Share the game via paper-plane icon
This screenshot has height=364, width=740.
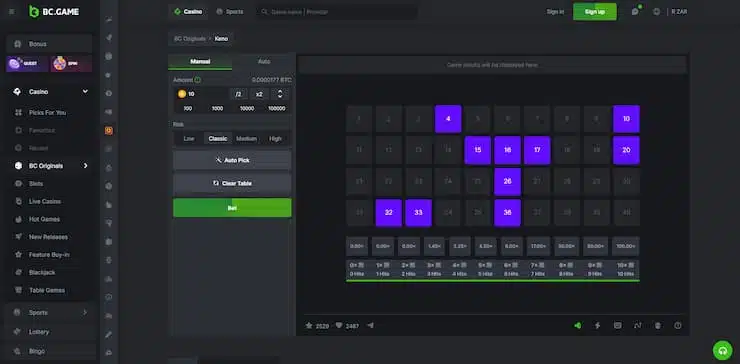click(370, 325)
